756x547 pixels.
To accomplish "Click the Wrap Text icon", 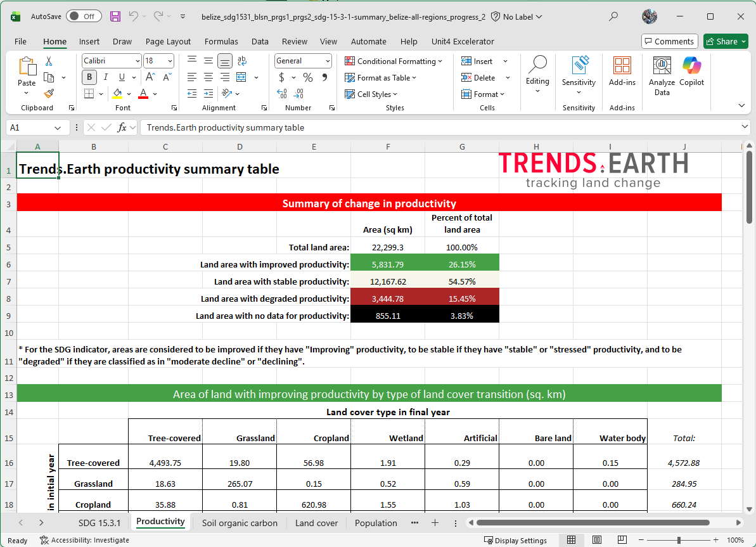I will (x=242, y=61).
